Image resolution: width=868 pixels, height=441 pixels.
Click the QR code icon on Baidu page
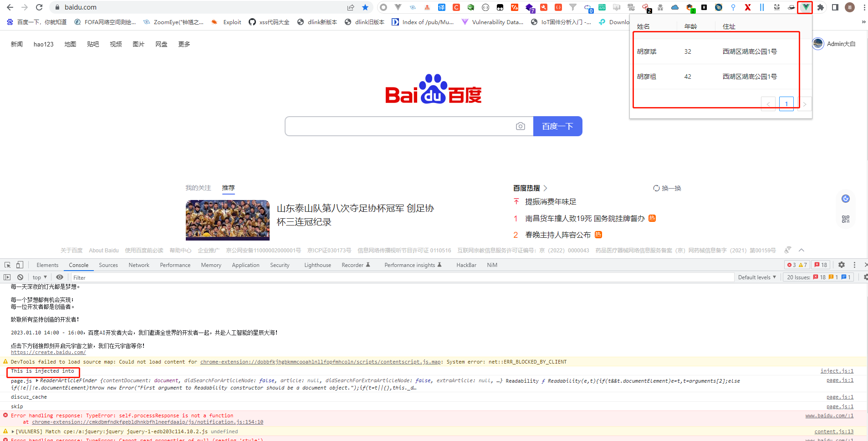(846, 219)
